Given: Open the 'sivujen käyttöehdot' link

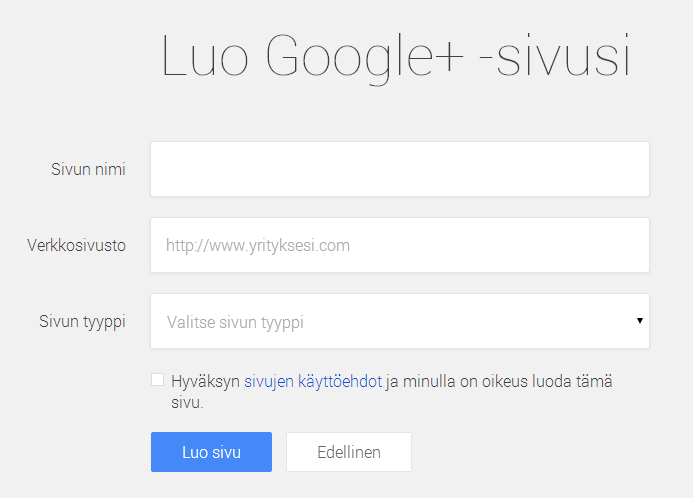Looking at the screenshot, I should tap(312, 381).
